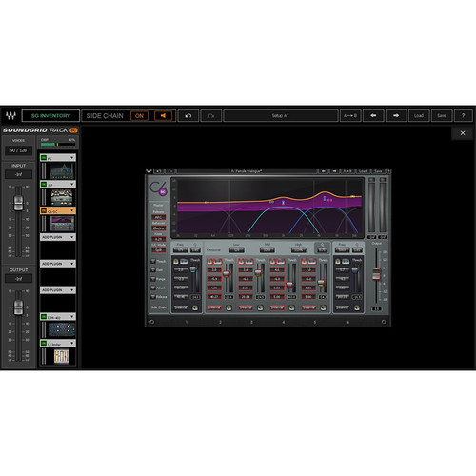The image size is (476, 476).
Task: Click the master Gain adjust icon
Action: 153,269
